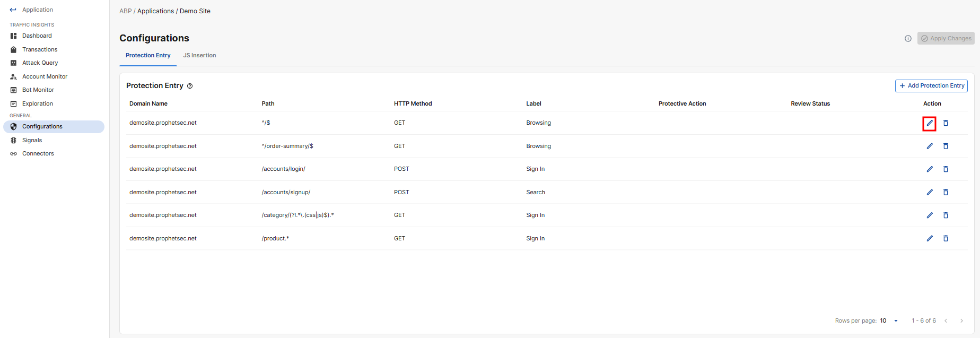Open Dashboard in the sidebar

click(37, 36)
